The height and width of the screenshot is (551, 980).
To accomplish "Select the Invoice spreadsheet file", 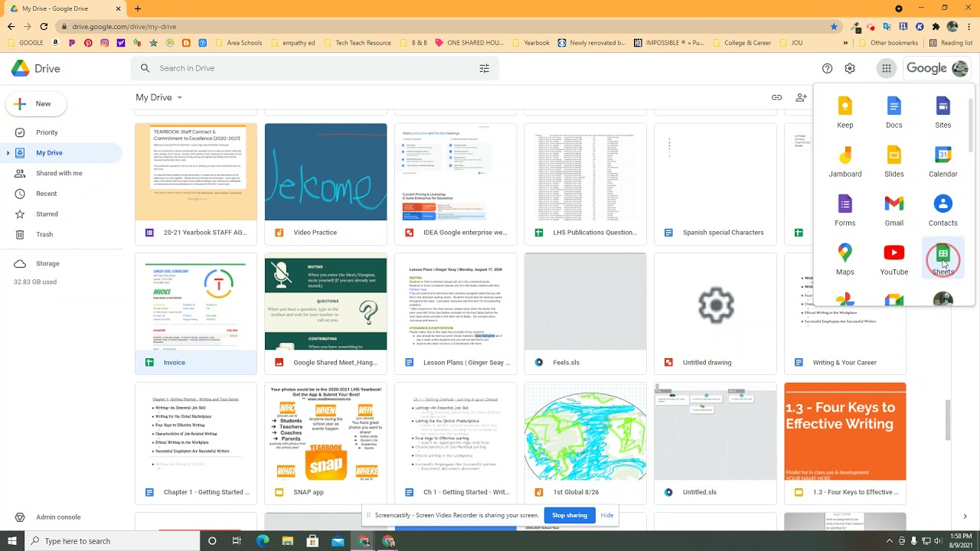I will click(x=196, y=314).
